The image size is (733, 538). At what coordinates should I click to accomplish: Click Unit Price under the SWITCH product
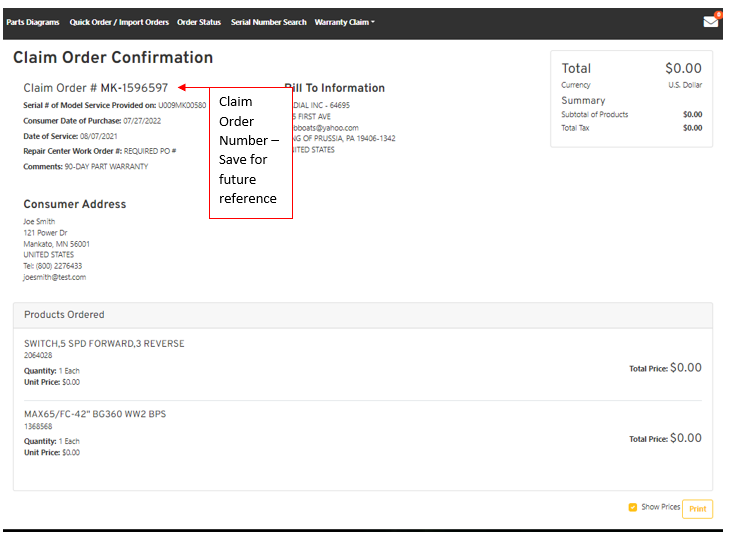coord(52,382)
